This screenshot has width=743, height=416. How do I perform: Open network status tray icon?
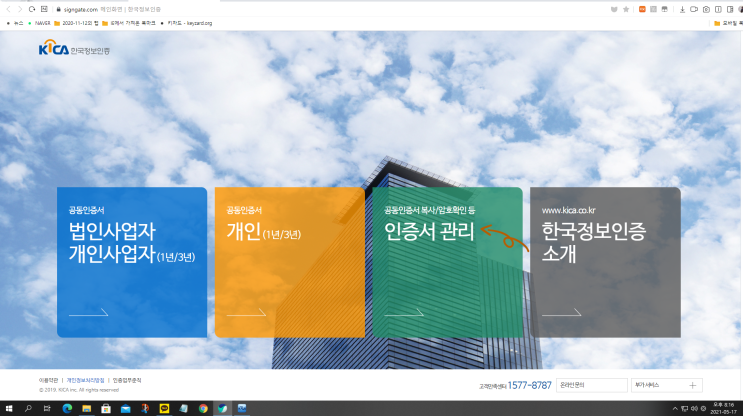point(685,408)
